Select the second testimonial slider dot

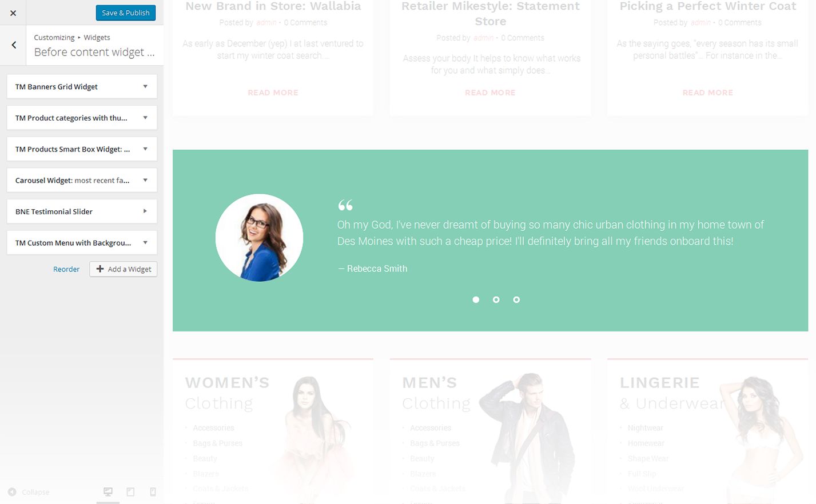(x=496, y=299)
